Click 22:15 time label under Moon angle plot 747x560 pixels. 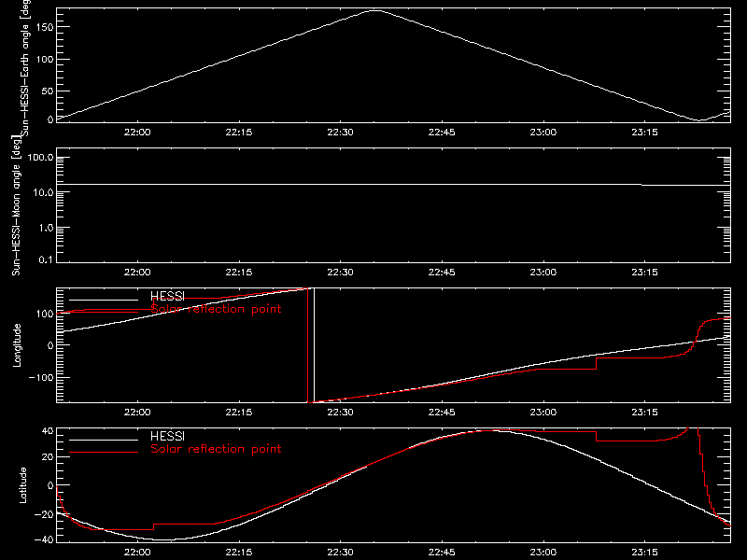coord(239,273)
